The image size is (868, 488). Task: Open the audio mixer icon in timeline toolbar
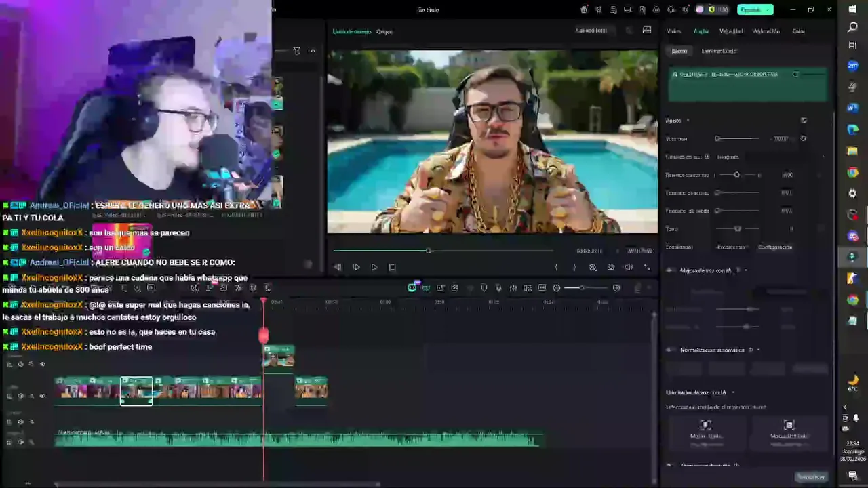pyautogui.click(x=513, y=288)
